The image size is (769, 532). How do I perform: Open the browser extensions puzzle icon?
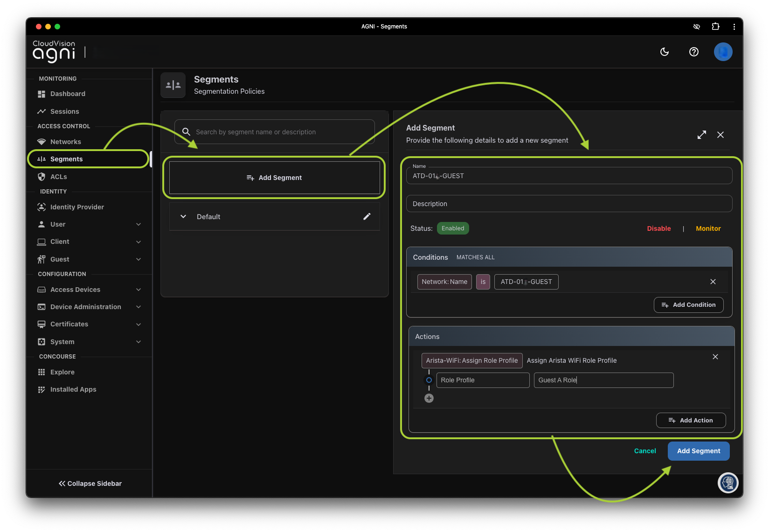point(715,27)
